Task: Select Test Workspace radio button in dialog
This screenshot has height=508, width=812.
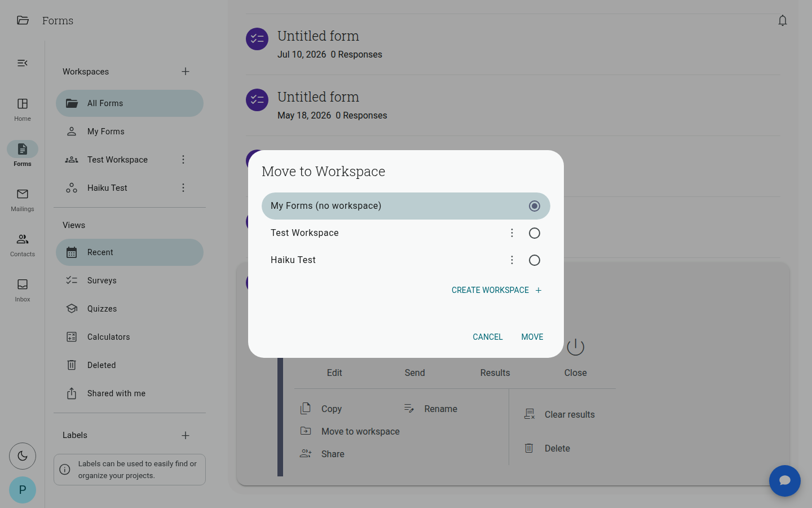Action: click(x=535, y=233)
